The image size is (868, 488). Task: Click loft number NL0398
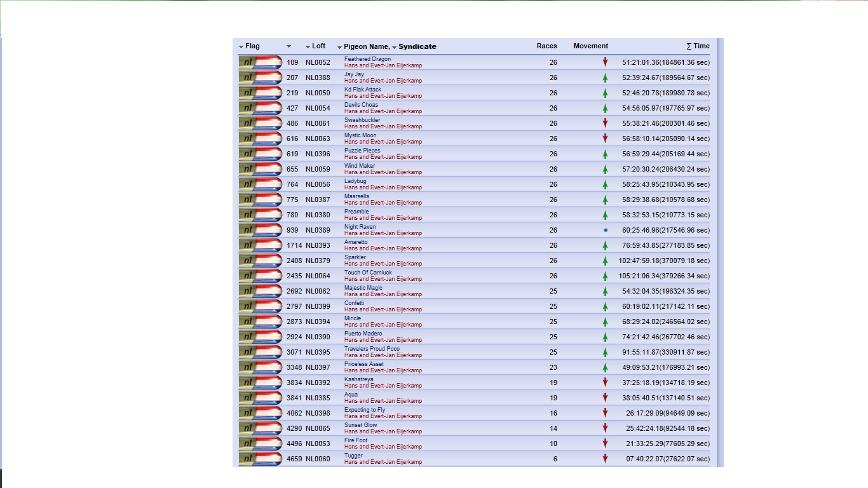[318, 413]
